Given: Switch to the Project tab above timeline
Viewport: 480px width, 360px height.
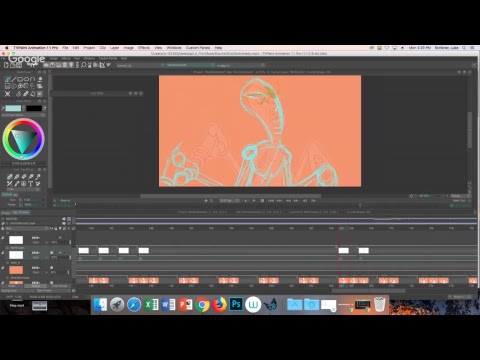Looking at the screenshot, I should (x=6, y=213).
